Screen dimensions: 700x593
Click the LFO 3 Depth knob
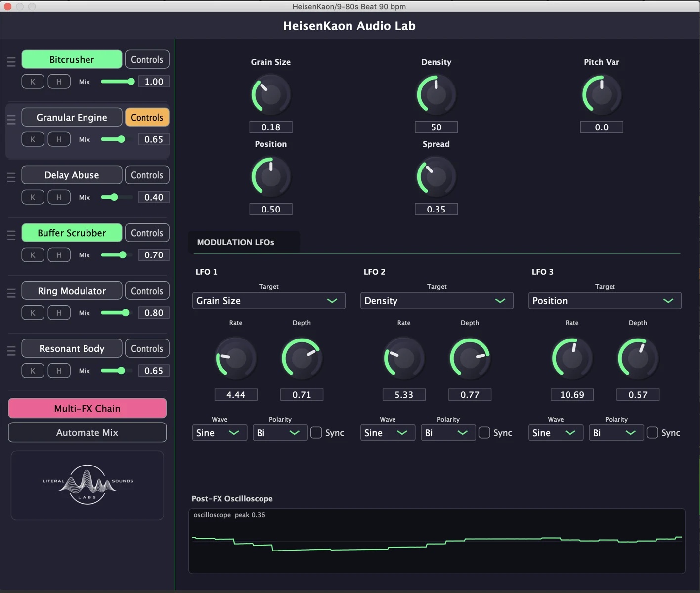638,358
